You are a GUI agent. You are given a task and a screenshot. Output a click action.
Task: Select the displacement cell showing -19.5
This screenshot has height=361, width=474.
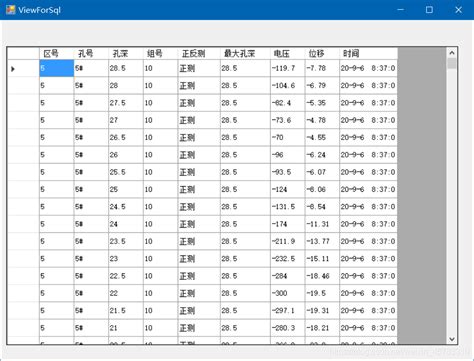click(322, 293)
